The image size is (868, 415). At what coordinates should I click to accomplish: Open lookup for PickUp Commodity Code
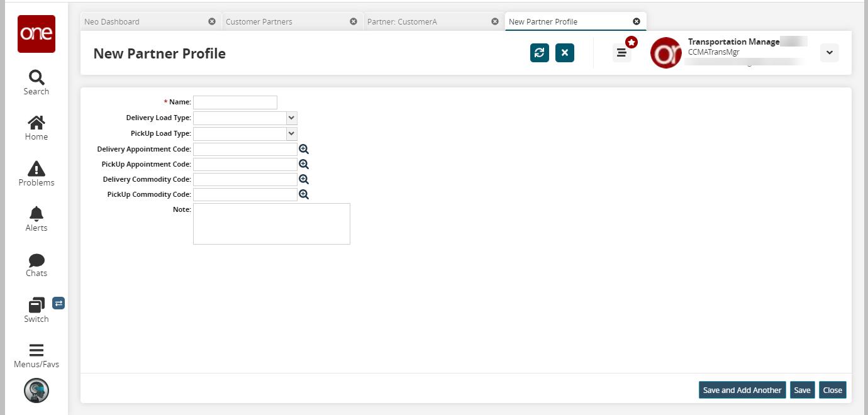tap(304, 194)
